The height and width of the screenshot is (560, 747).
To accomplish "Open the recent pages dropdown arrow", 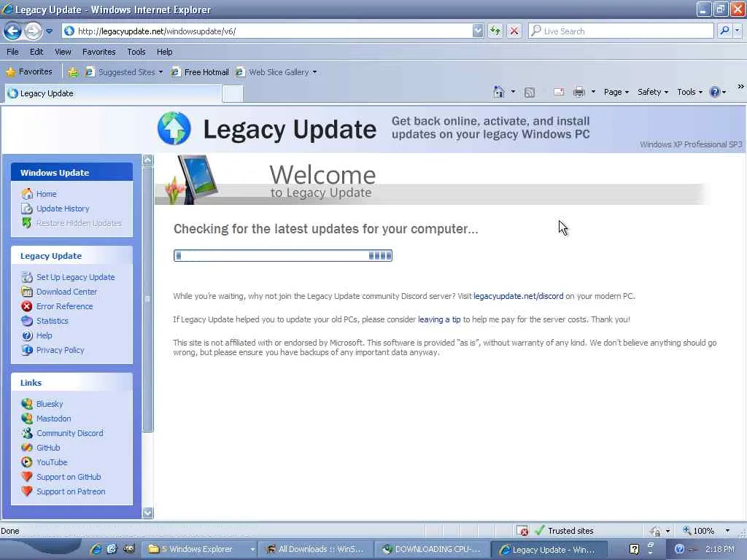I will point(49,31).
